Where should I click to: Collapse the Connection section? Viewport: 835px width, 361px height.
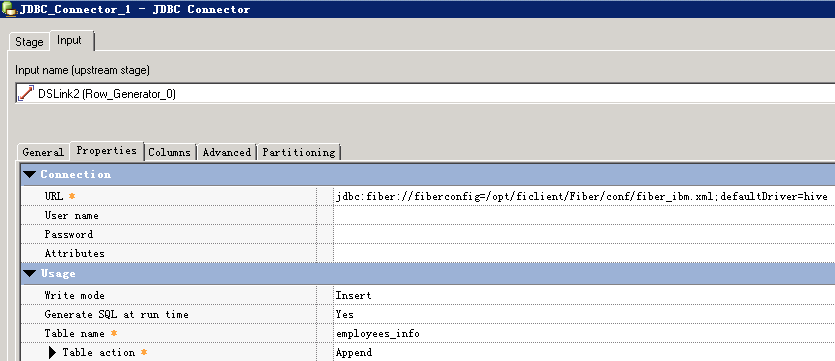(x=29, y=175)
